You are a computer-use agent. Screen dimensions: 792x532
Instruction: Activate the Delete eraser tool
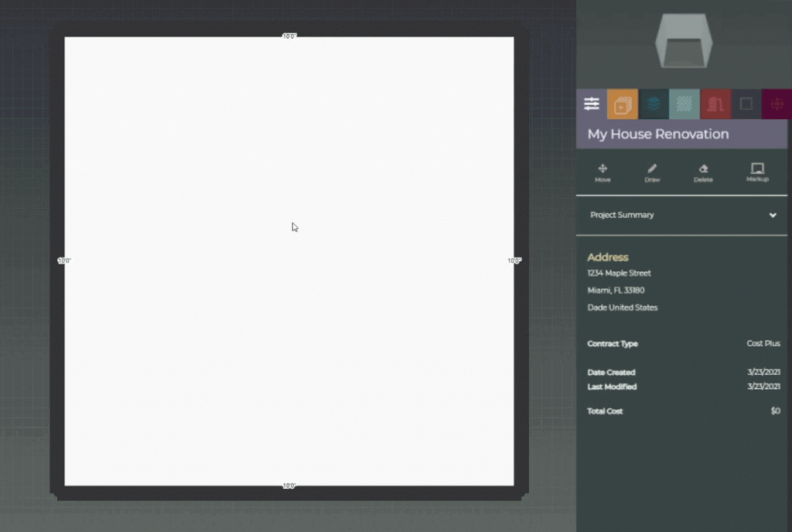(x=703, y=172)
